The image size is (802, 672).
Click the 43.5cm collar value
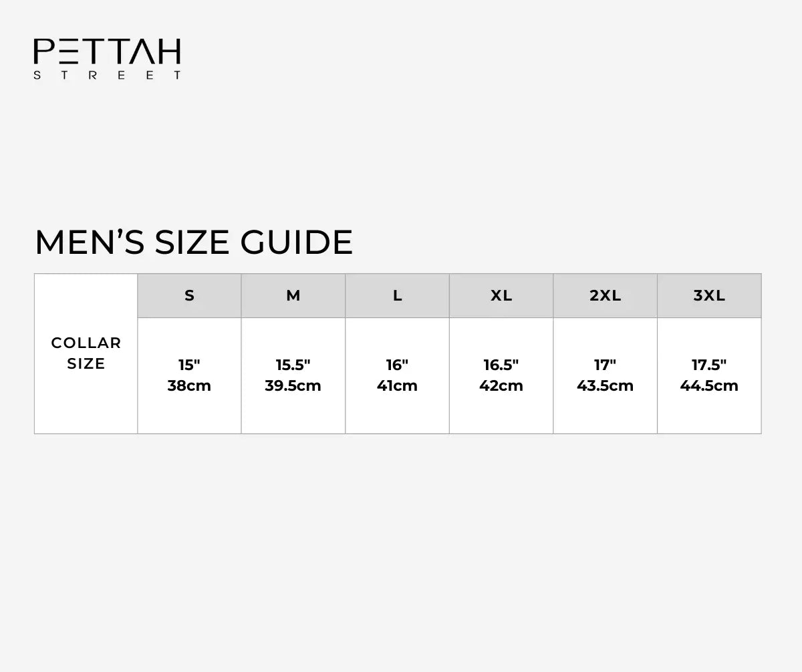point(605,386)
